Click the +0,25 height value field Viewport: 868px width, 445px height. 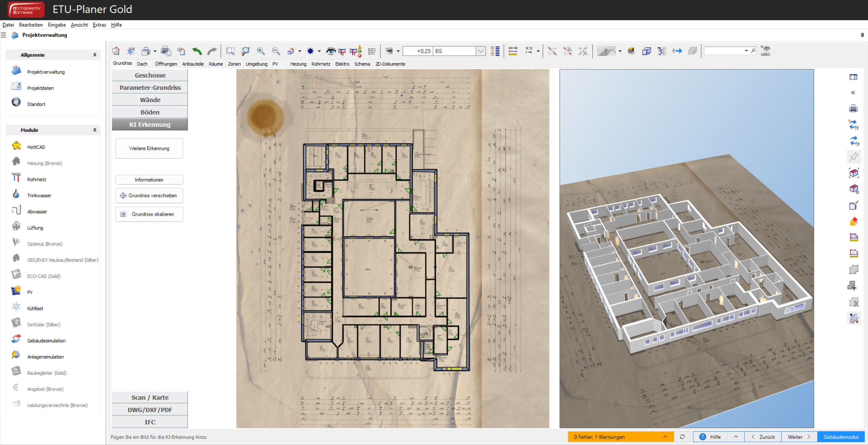pyautogui.click(x=418, y=51)
